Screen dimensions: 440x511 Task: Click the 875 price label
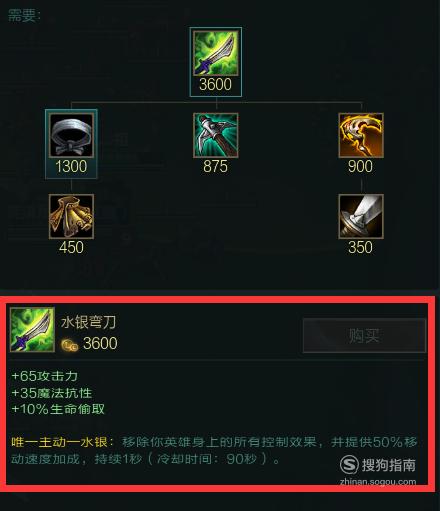coord(215,166)
